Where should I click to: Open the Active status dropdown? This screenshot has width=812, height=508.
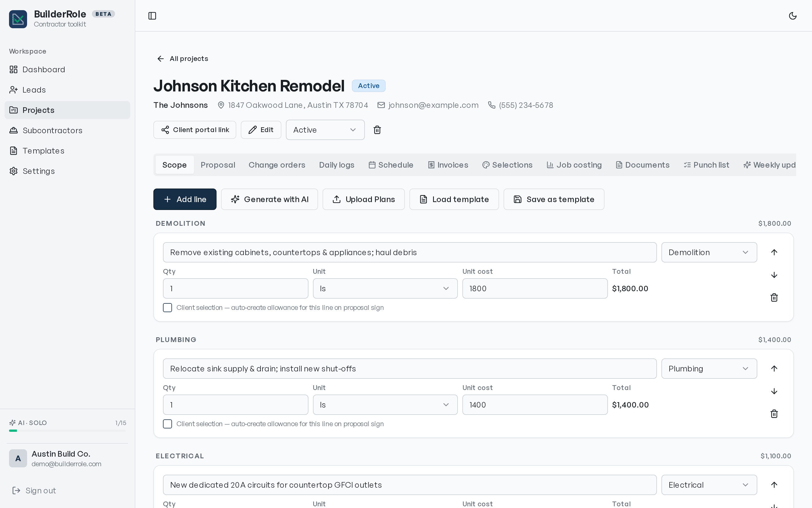click(325, 130)
